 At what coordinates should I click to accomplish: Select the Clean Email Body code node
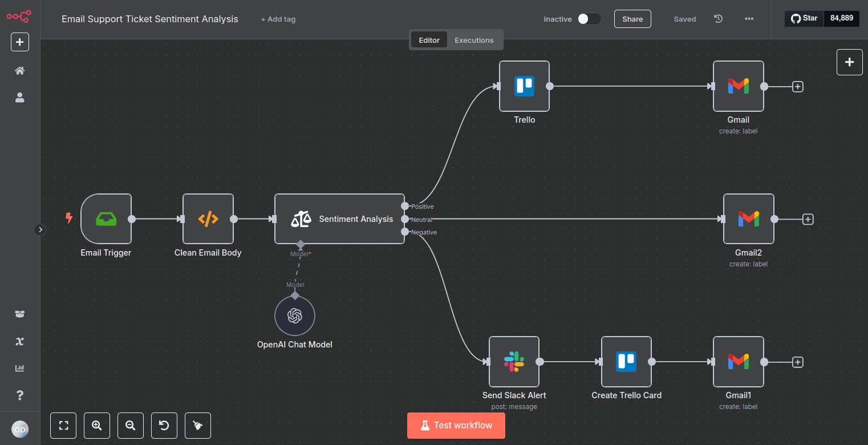208,219
